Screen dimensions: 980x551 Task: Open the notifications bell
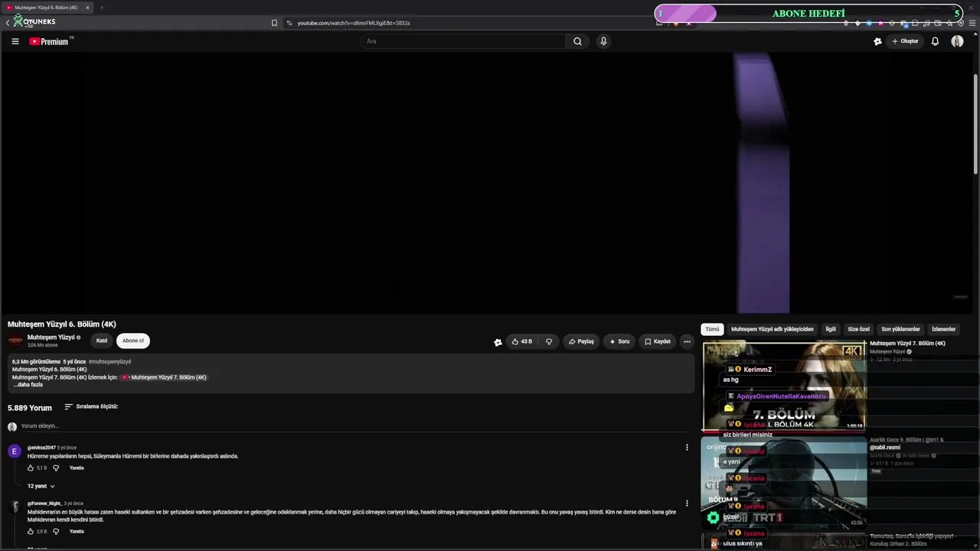(935, 41)
